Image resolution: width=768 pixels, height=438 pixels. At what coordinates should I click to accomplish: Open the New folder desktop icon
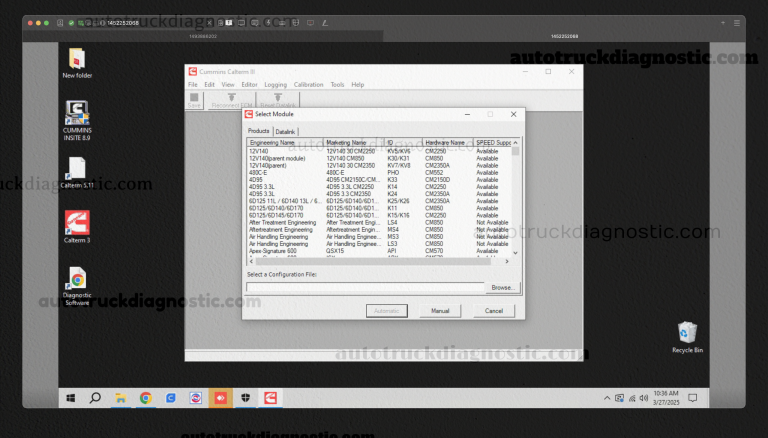(77, 63)
